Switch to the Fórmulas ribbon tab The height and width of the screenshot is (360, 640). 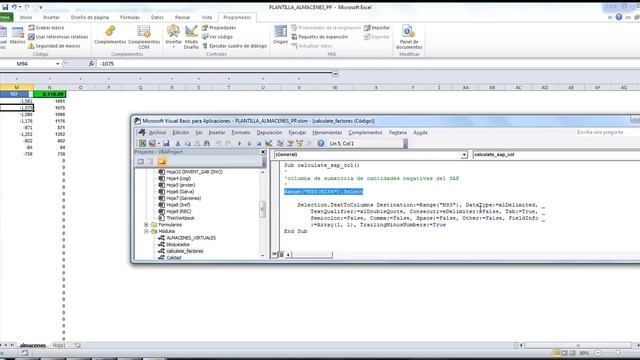click(130, 17)
